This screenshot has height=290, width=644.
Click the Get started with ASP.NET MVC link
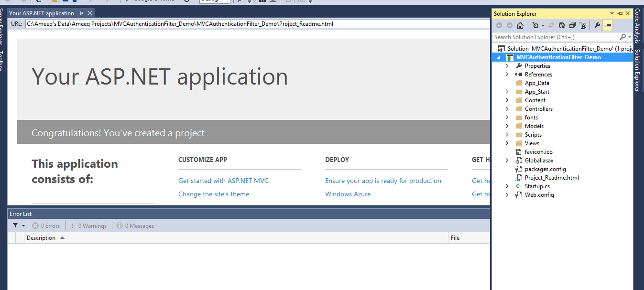pyautogui.click(x=223, y=181)
